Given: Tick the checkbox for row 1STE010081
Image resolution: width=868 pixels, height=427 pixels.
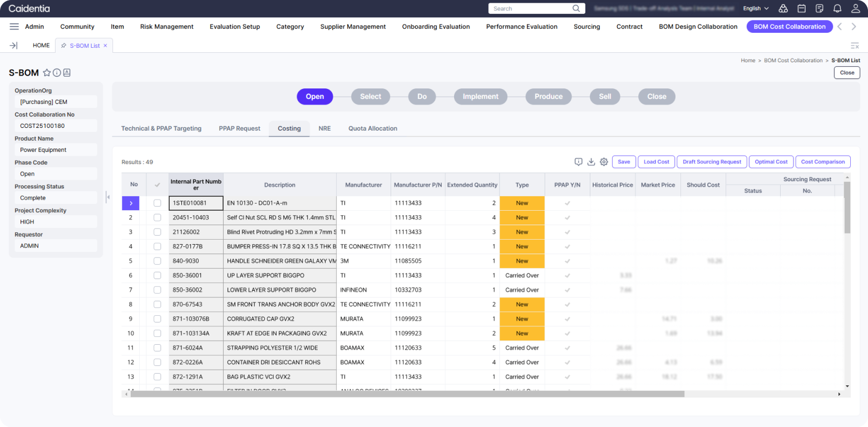Looking at the screenshot, I should coord(157,203).
